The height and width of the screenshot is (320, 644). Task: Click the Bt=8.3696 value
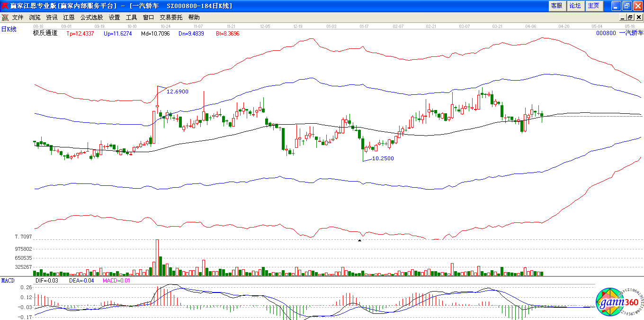[228, 34]
